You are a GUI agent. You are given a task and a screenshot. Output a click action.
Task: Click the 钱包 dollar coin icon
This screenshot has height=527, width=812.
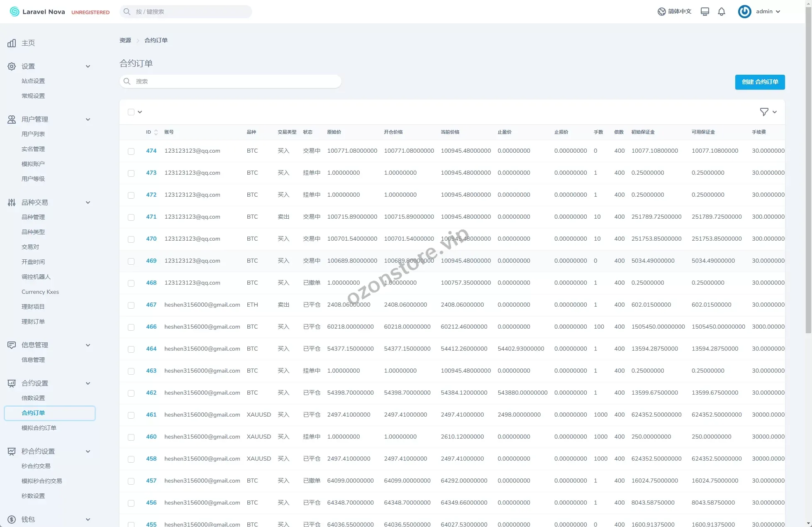[12, 520]
